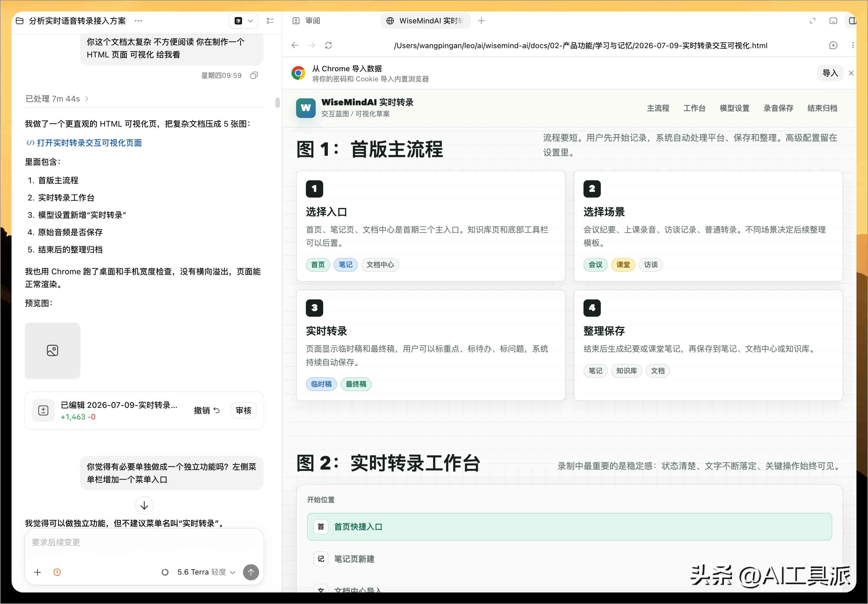Click the step 1 badge in 选择入口 card

click(x=315, y=189)
